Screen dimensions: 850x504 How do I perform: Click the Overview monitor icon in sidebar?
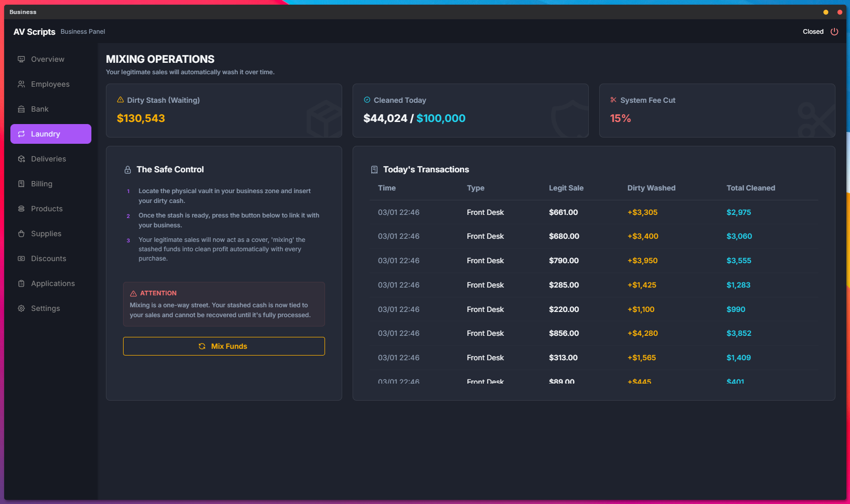click(21, 59)
